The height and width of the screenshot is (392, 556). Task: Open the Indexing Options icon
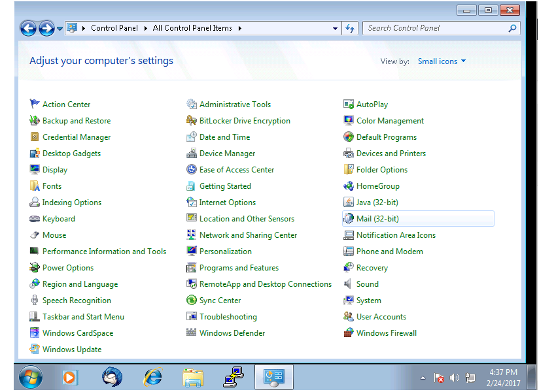pos(35,202)
